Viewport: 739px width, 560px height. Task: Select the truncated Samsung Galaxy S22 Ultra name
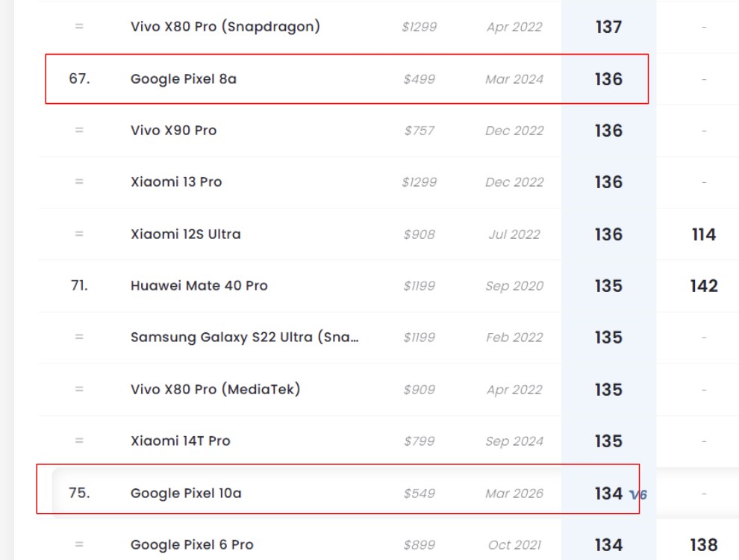click(x=244, y=337)
